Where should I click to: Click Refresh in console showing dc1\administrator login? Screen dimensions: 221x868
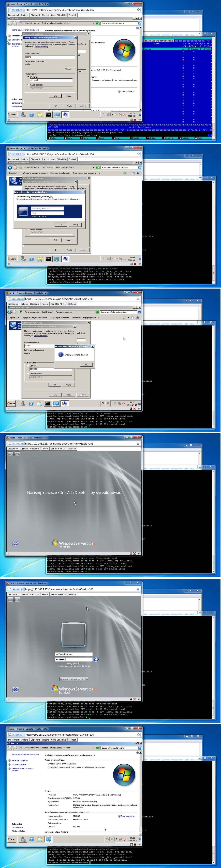pos(72,594)
